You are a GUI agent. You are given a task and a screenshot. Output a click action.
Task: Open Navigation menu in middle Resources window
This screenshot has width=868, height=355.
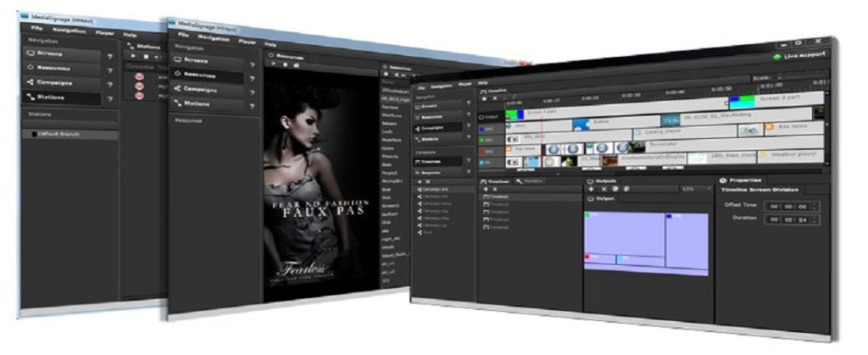click(x=214, y=39)
